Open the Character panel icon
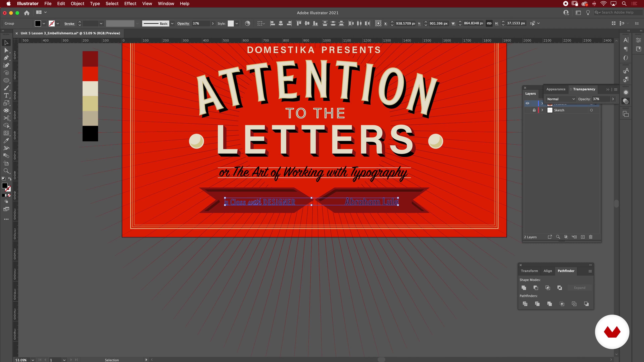Viewport: 644px width, 362px height. [626, 40]
